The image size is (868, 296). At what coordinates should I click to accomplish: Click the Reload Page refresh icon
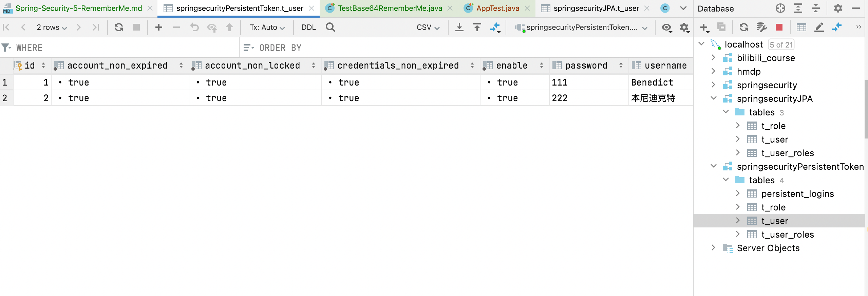(x=118, y=27)
